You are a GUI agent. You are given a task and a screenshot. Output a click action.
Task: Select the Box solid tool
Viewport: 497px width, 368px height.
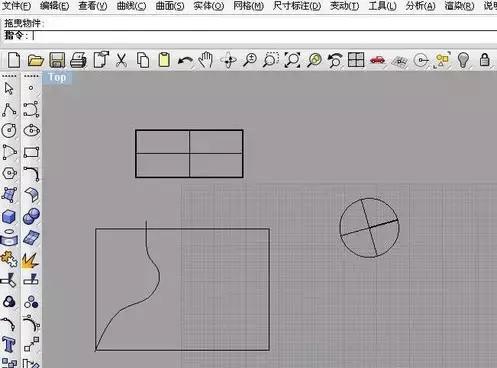pos(9,217)
